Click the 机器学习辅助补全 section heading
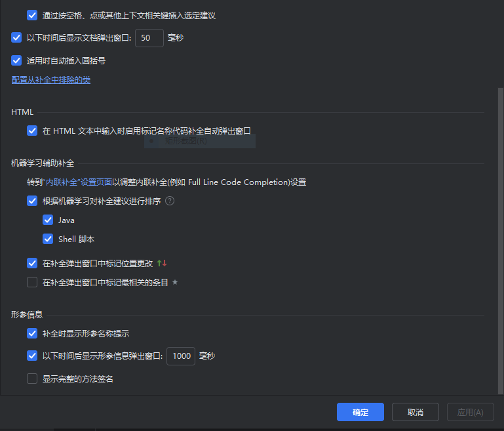 click(43, 163)
